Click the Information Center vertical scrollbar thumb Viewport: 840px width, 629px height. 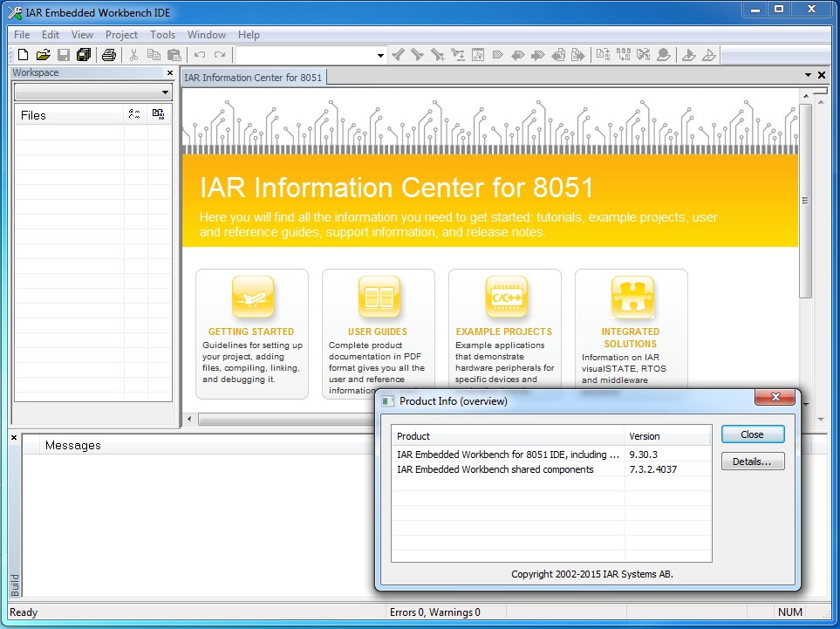(x=805, y=201)
